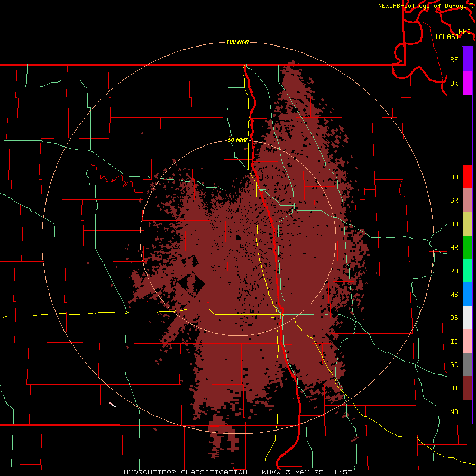Click the RF legend label
This screenshot has height=476, width=476.
tap(454, 59)
